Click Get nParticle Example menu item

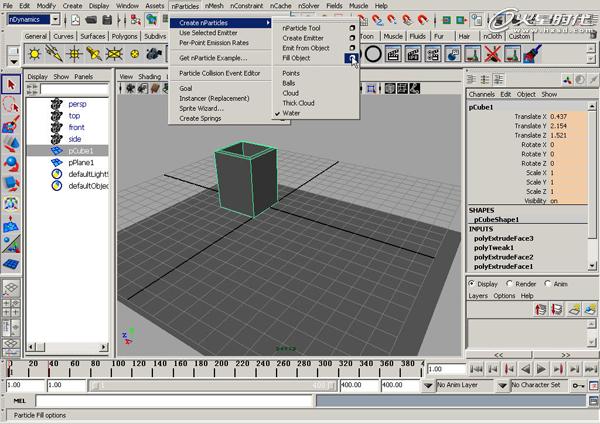213,58
